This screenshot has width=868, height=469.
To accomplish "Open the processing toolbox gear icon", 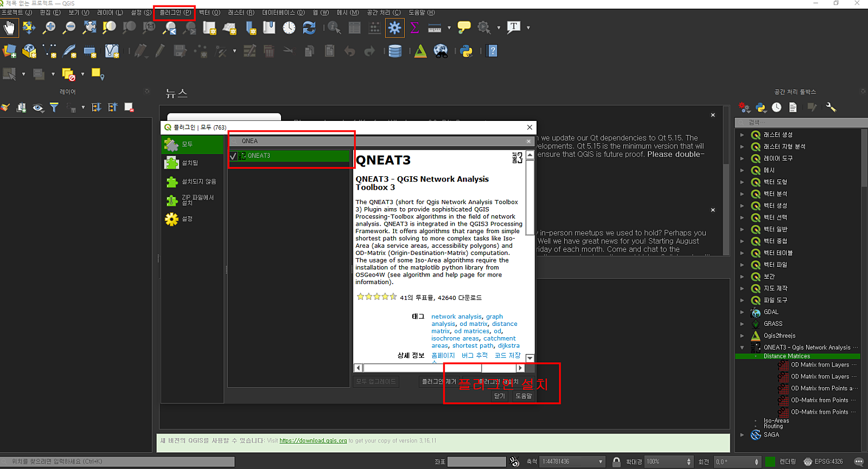I will [394, 28].
